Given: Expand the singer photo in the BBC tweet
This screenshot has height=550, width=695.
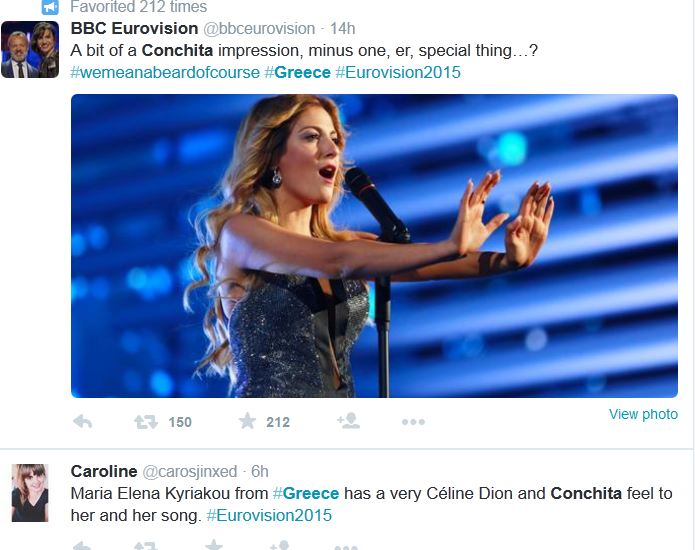Looking at the screenshot, I should [x=374, y=246].
